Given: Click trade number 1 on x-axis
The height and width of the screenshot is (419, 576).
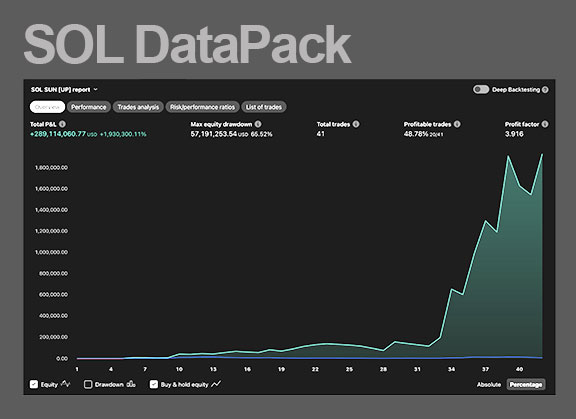Looking at the screenshot, I should (77, 369).
